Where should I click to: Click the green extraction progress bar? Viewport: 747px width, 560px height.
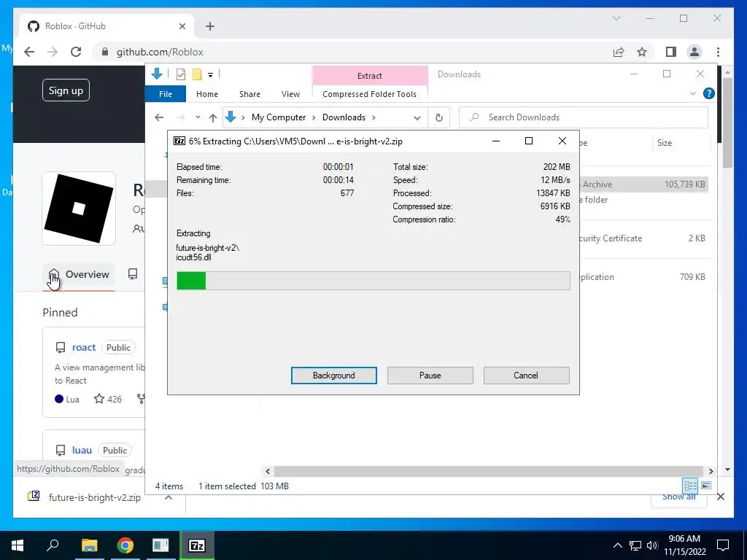[x=373, y=281]
